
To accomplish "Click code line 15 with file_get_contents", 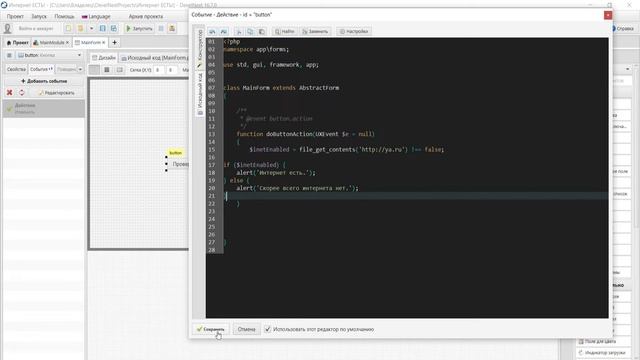I will point(346,149).
